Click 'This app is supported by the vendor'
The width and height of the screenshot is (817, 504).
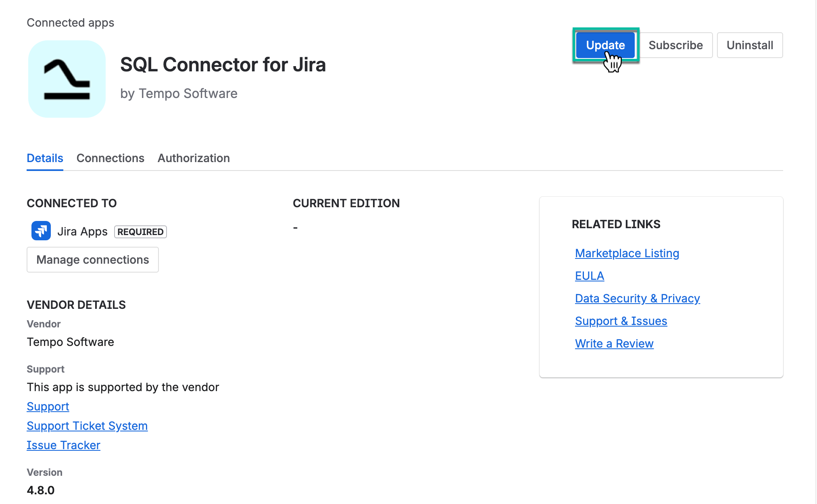click(123, 387)
